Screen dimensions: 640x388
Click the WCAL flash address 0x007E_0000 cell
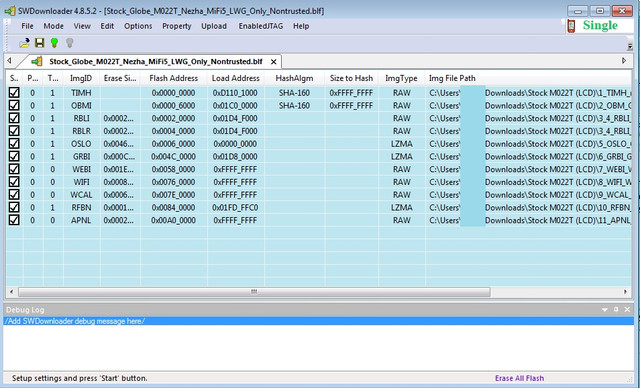173,195
